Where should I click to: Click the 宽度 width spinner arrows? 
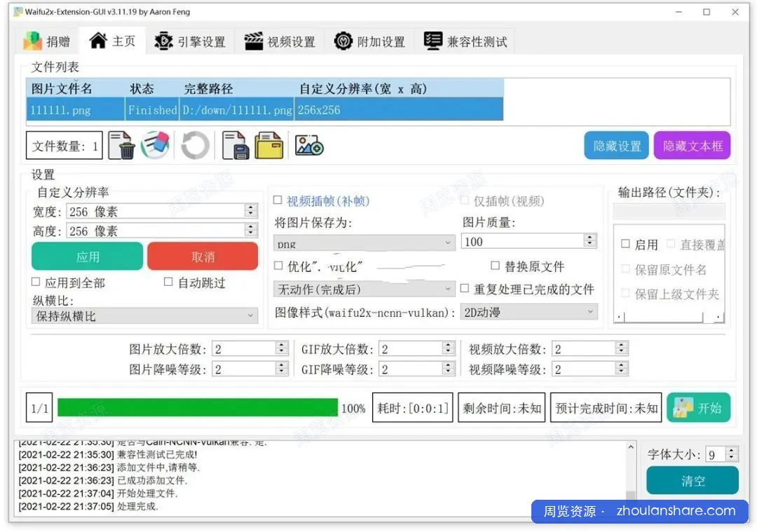[250, 211]
